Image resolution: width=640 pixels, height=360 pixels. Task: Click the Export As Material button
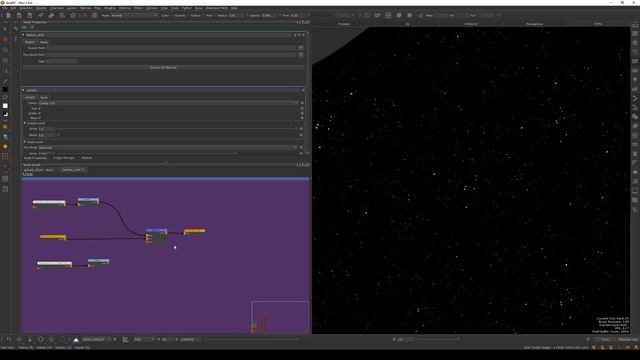[163, 68]
